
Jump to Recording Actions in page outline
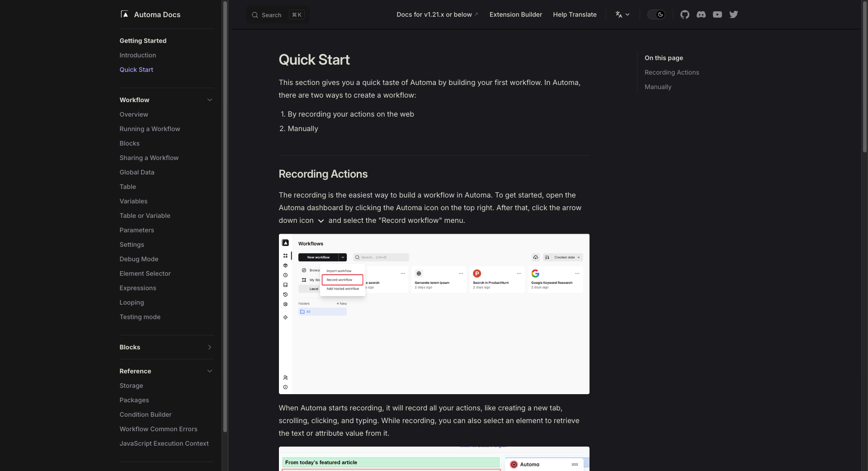(672, 72)
